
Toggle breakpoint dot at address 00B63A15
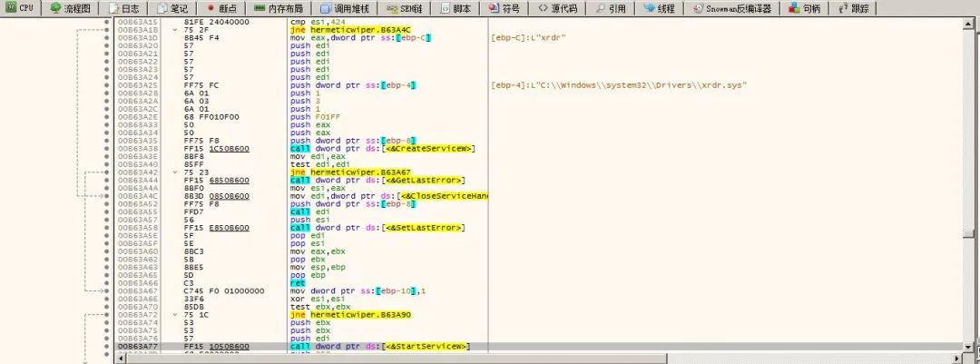108,21
